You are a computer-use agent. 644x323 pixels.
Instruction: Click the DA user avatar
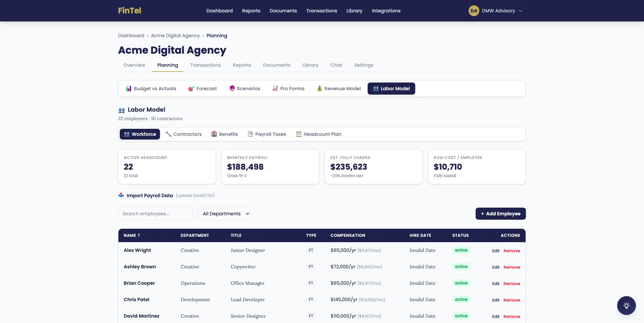pyautogui.click(x=474, y=11)
